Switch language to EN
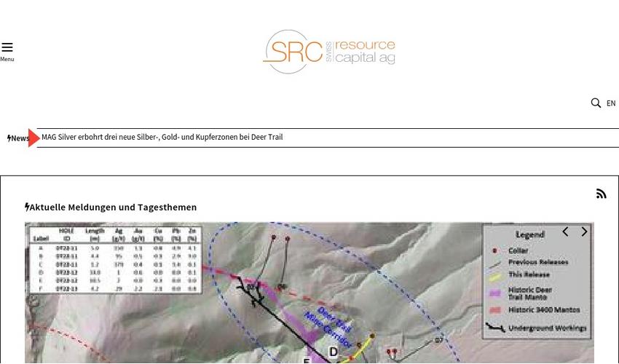This screenshot has width=619, height=364. coord(611,103)
